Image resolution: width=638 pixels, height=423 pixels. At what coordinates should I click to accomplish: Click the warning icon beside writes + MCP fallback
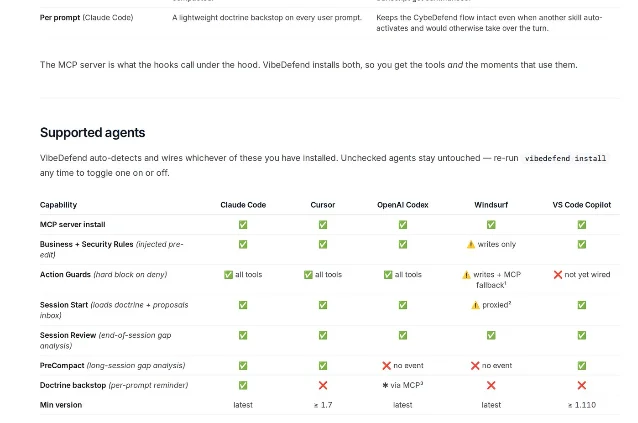click(466, 275)
